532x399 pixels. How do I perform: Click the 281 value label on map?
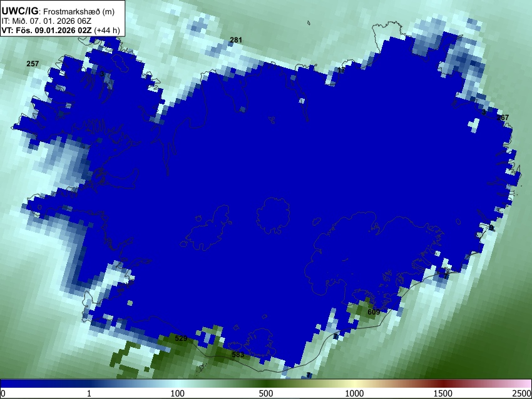236,40
